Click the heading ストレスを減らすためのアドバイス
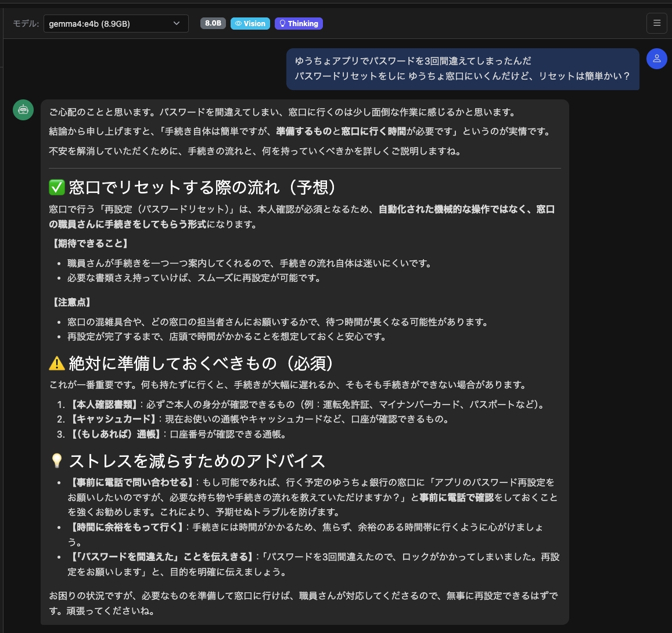Image resolution: width=672 pixels, height=633 pixels. (x=197, y=461)
